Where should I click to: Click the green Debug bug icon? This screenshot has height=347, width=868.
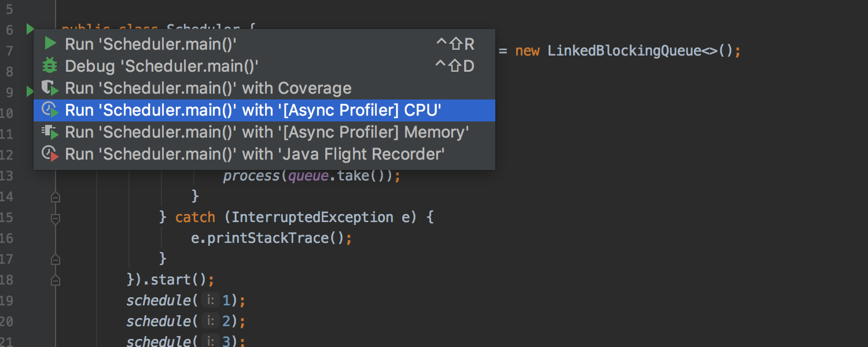51,66
